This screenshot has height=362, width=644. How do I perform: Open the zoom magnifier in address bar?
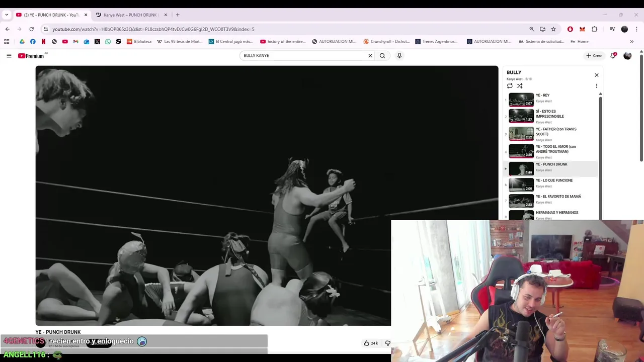click(532, 29)
